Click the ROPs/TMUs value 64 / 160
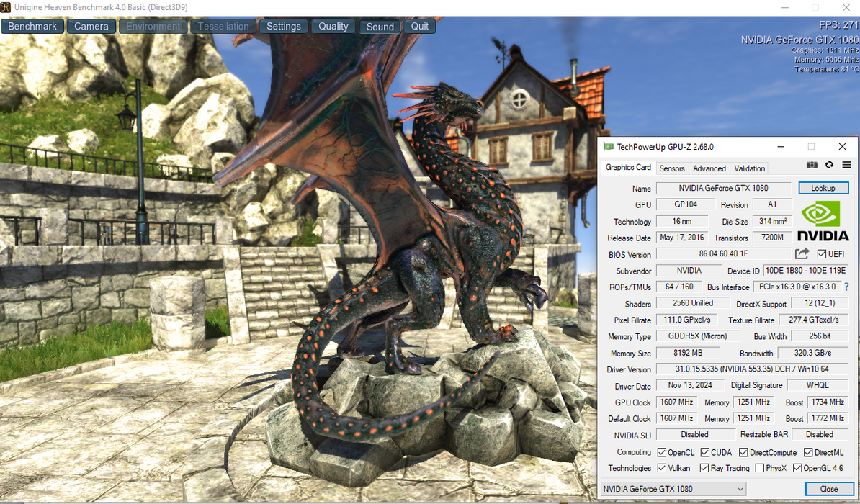Screen dimensions: 860x504 [679, 287]
